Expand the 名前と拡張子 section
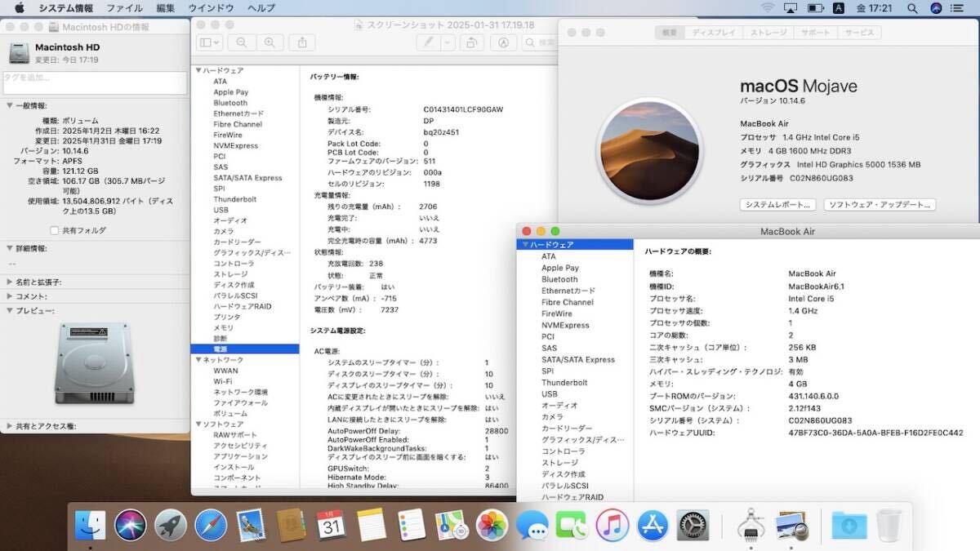 [x=9, y=282]
